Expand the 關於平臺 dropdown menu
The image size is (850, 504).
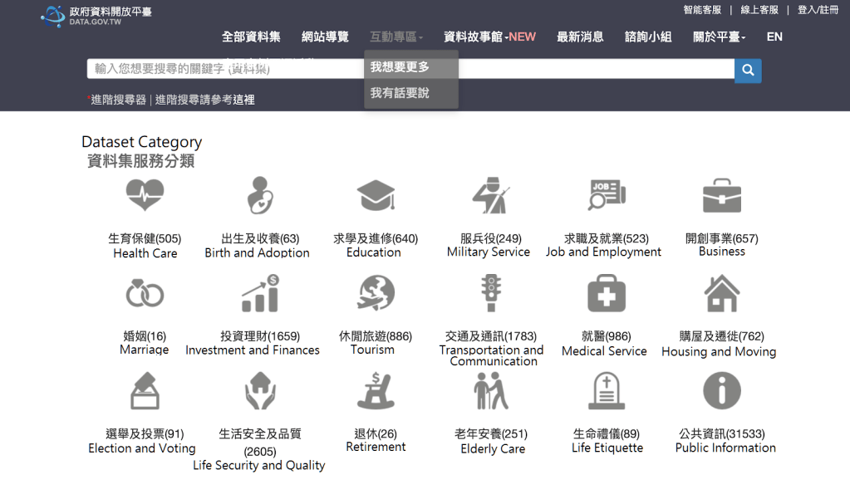tap(719, 37)
